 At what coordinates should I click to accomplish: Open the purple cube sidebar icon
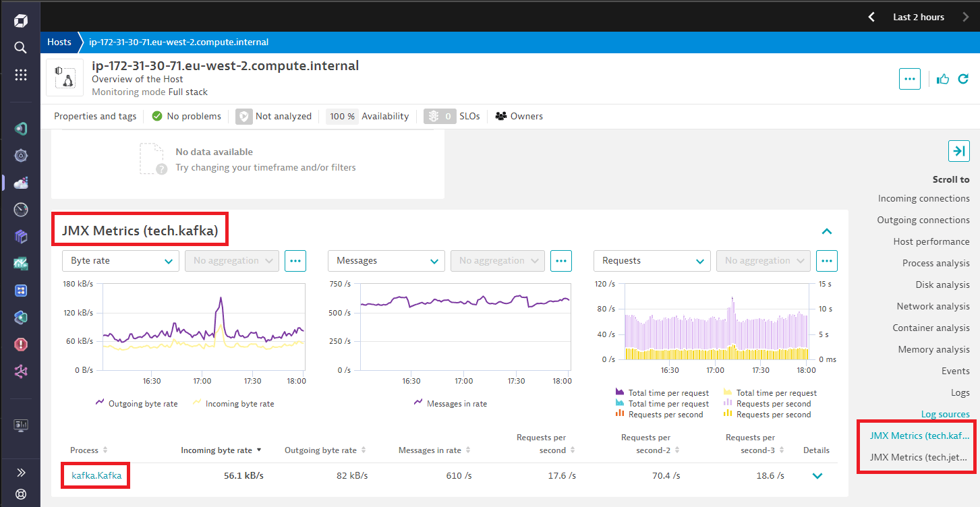pos(20,237)
